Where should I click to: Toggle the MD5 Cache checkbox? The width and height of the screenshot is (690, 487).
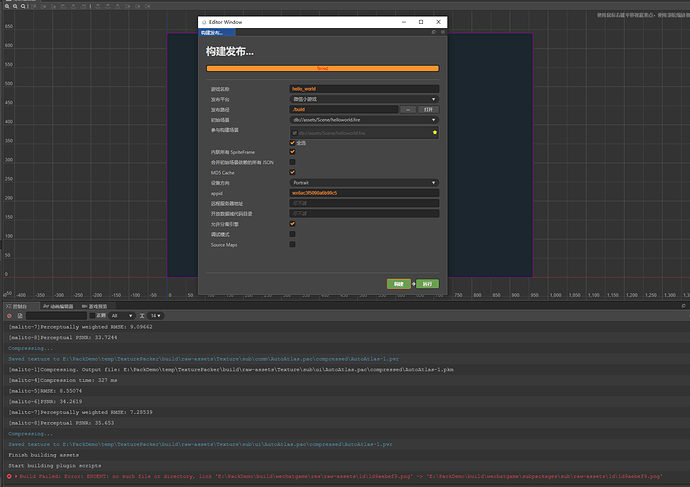(292, 172)
